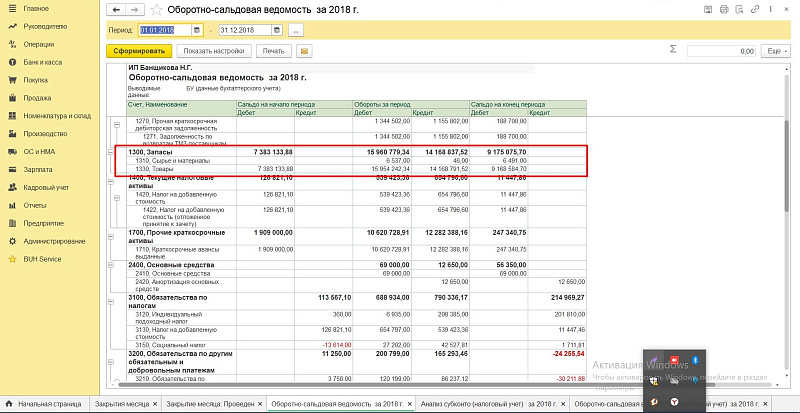Switch to Закрытие месяца tab

[x=123, y=405]
